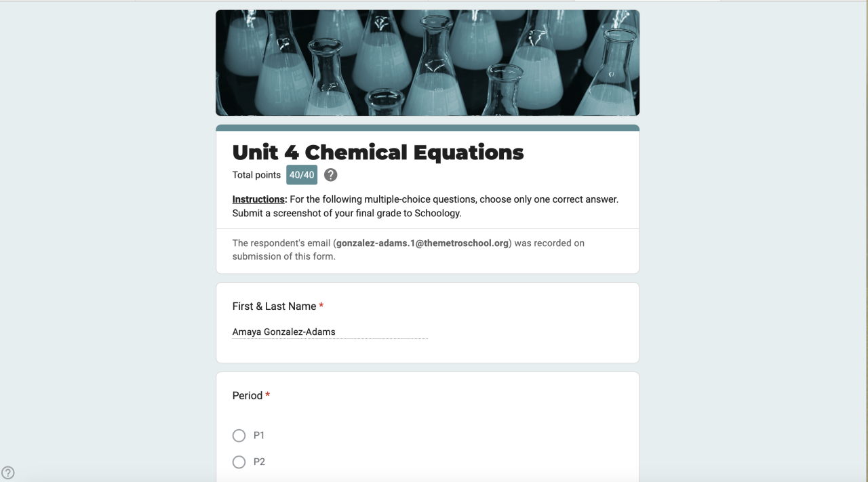868x482 pixels.
Task: Click the Total points label
Action: (256, 175)
